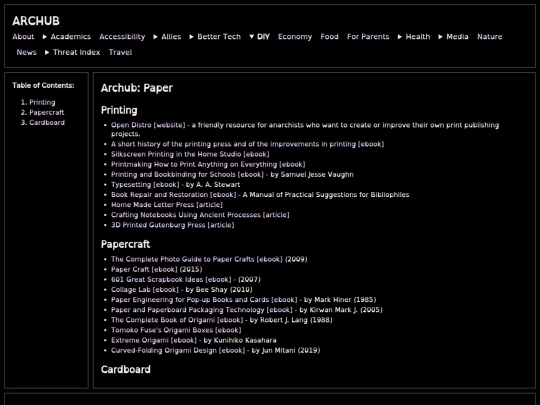540x405 pixels.
Task: Open the Typesetting ebook link
Action: click(x=145, y=185)
